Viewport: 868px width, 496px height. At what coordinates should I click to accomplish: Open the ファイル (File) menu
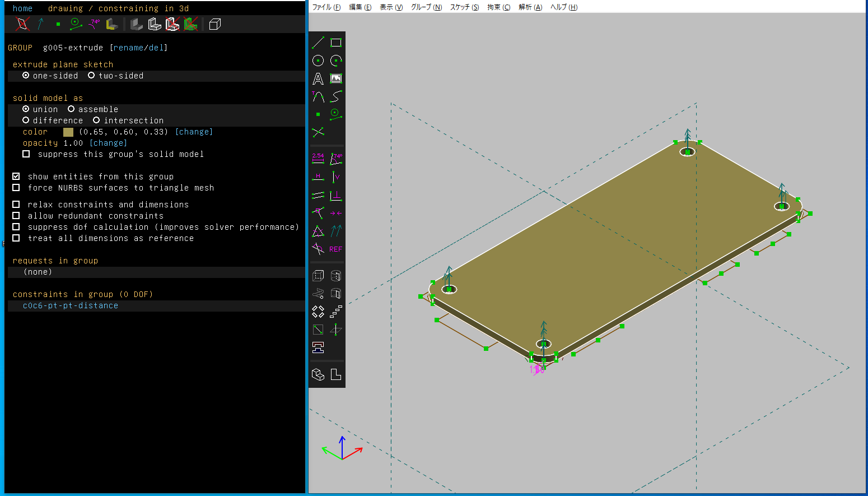click(326, 7)
